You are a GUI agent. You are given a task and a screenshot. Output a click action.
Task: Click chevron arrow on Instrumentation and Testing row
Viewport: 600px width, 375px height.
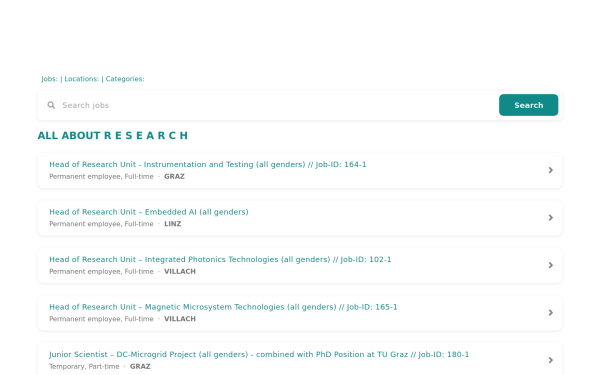pyautogui.click(x=551, y=170)
